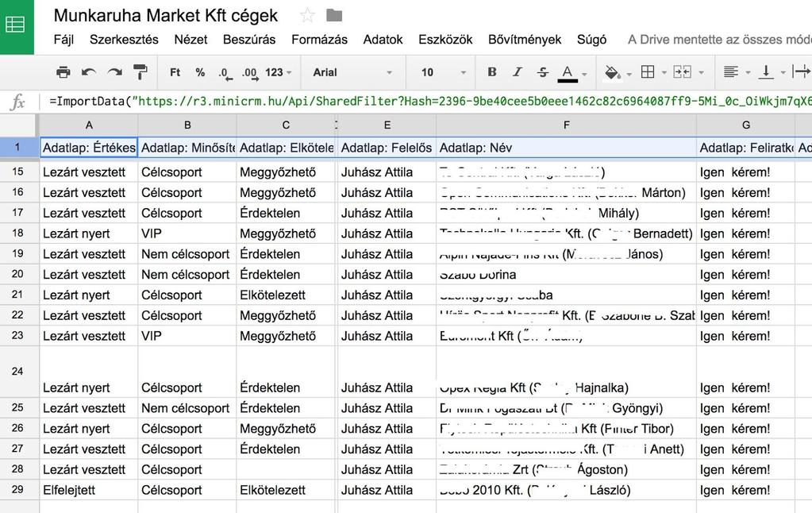Move document using the folder icon
The height and width of the screenshot is (513, 812).
[334, 16]
